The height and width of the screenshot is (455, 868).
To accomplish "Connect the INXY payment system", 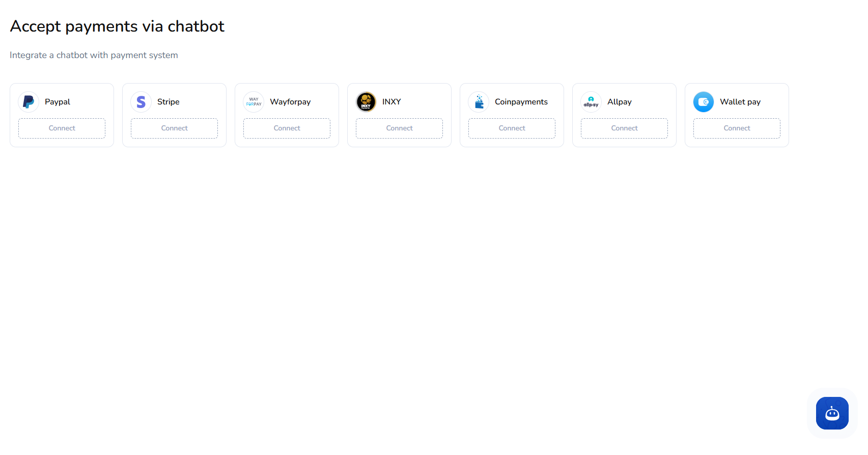I will point(400,128).
